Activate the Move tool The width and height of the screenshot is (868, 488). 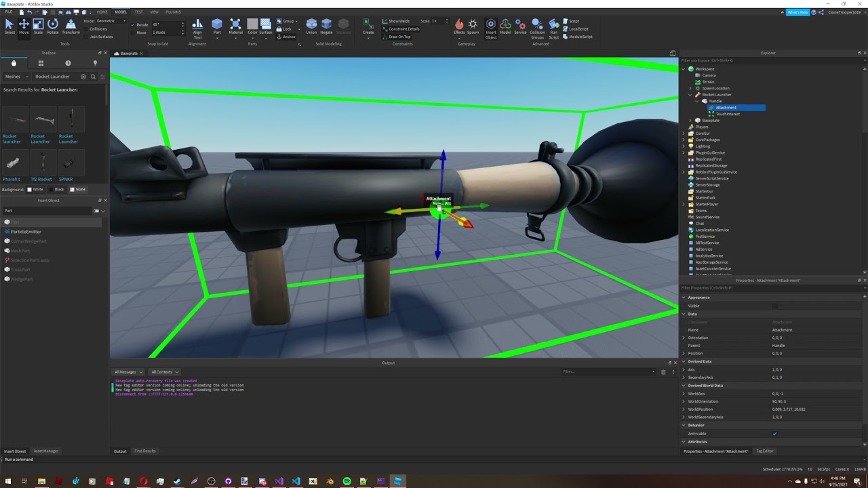pos(24,26)
